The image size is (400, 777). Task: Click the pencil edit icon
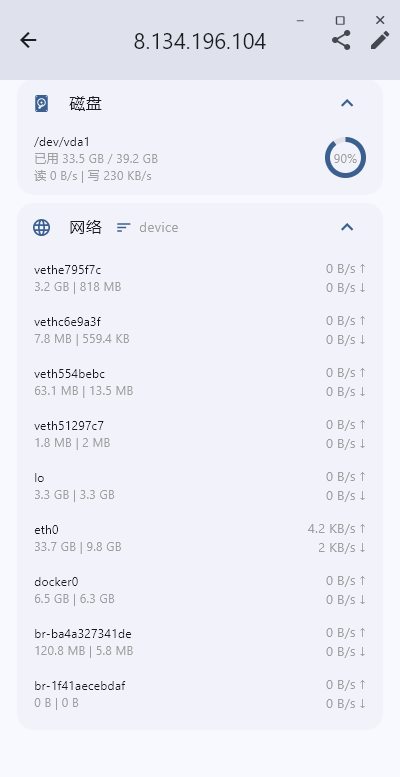point(380,40)
